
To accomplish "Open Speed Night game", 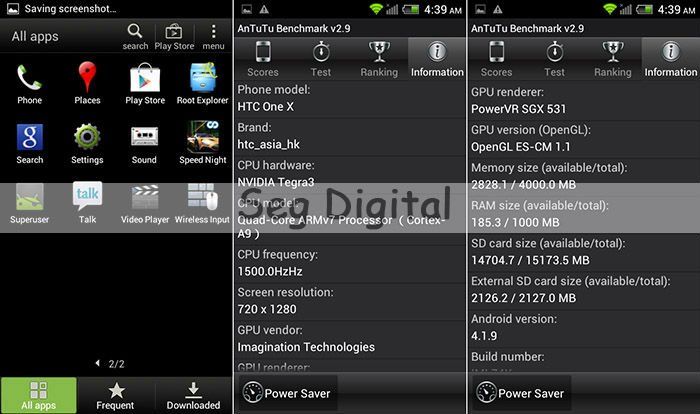I will pos(203,143).
